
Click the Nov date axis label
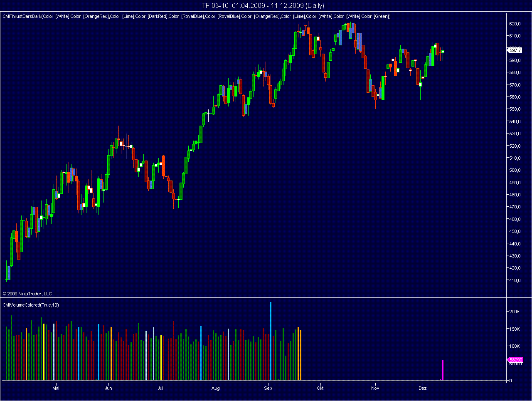(375, 388)
